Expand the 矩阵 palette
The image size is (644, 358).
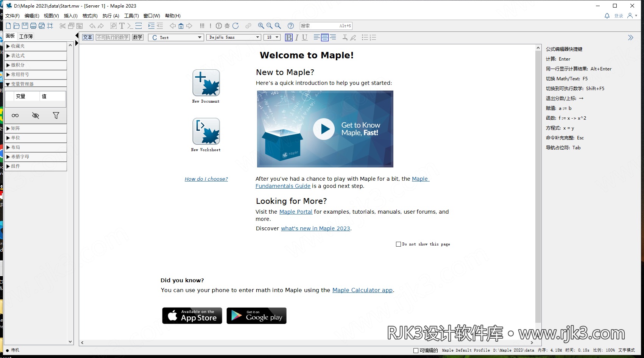[36, 128]
